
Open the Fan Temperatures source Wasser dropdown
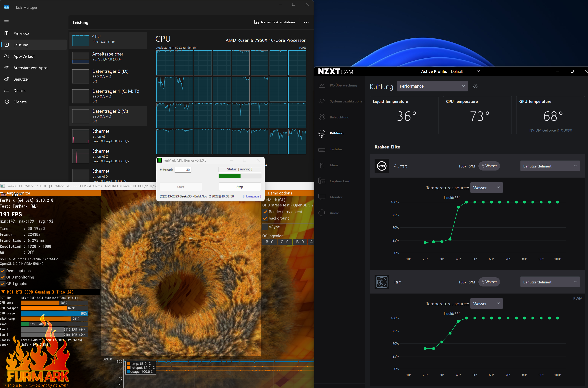(x=486, y=304)
